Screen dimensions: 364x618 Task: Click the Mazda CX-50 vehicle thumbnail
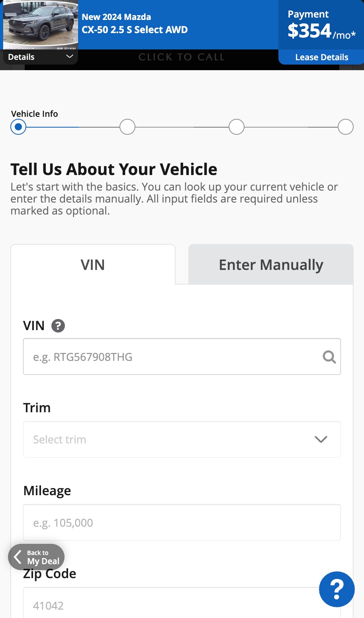pos(41,25)
